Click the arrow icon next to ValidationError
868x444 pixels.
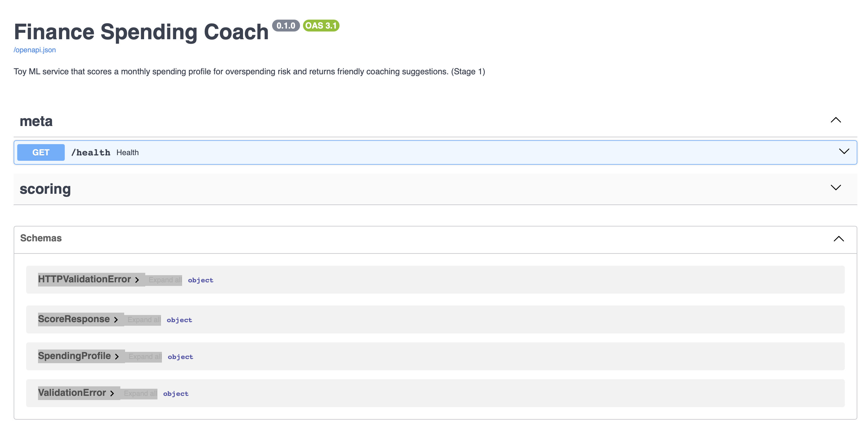pos(113,393)
